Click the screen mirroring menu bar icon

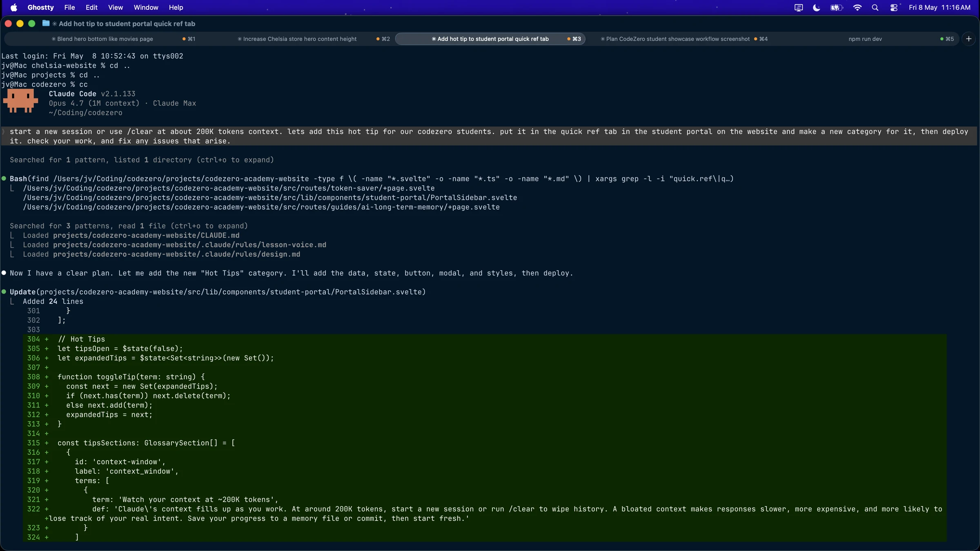click(799, 7)
